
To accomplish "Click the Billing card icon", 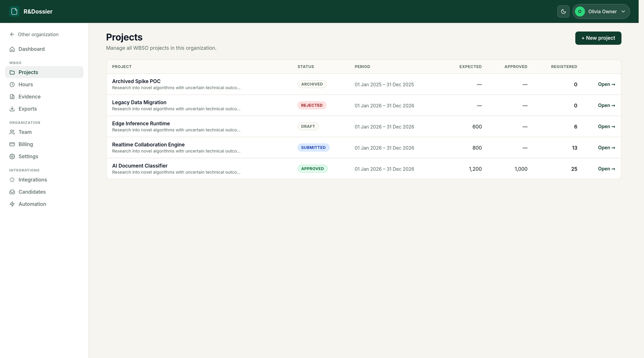I will tap(12, 144).
